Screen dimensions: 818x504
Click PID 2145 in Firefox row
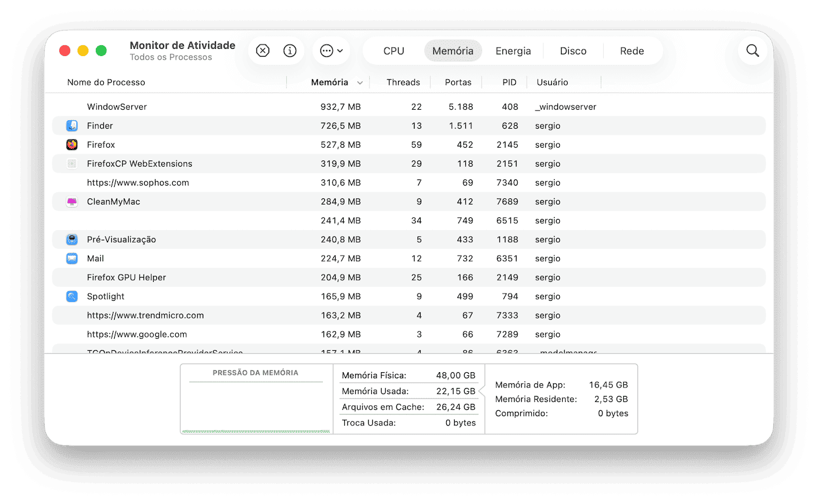[507, 145]
